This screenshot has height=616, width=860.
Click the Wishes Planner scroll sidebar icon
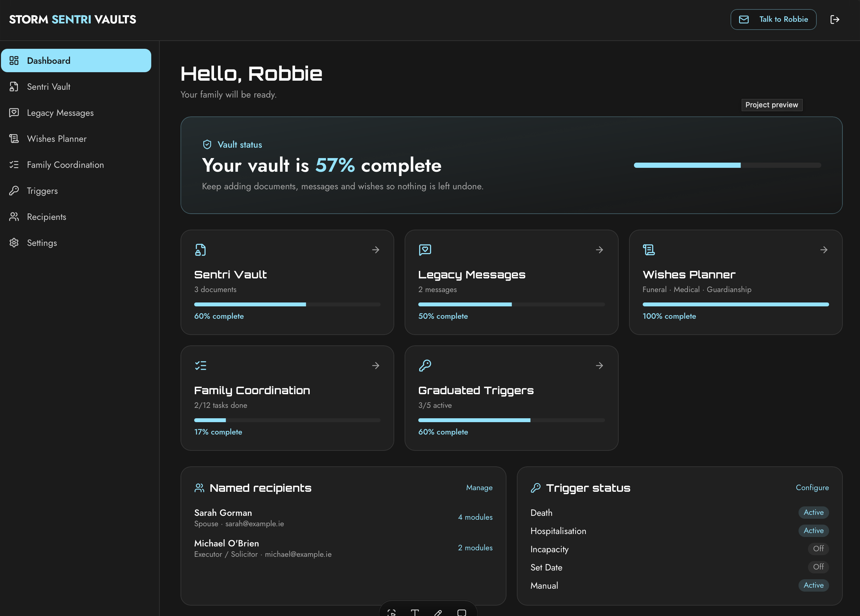[x=14, y=139]
